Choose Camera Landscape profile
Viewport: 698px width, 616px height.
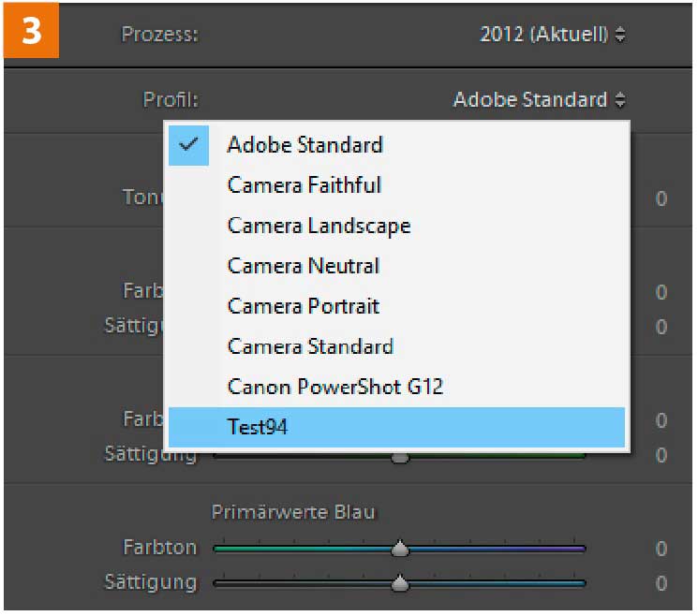pos(319,226)
